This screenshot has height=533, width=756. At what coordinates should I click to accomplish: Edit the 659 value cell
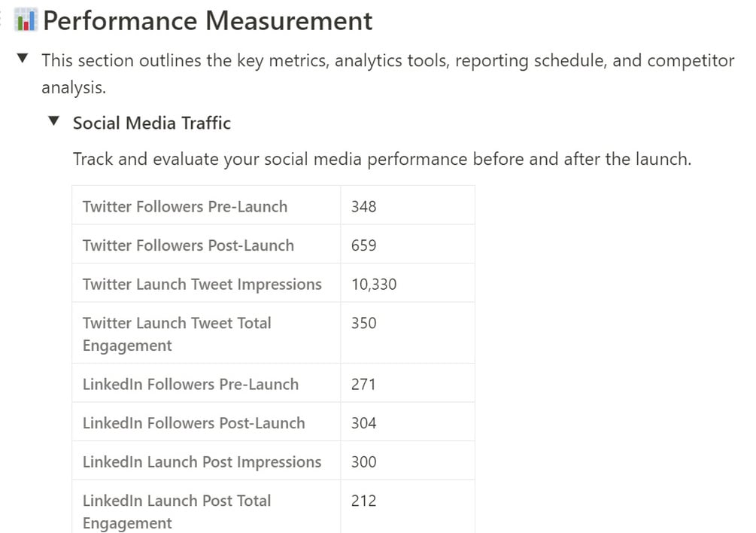pos(408,244)
